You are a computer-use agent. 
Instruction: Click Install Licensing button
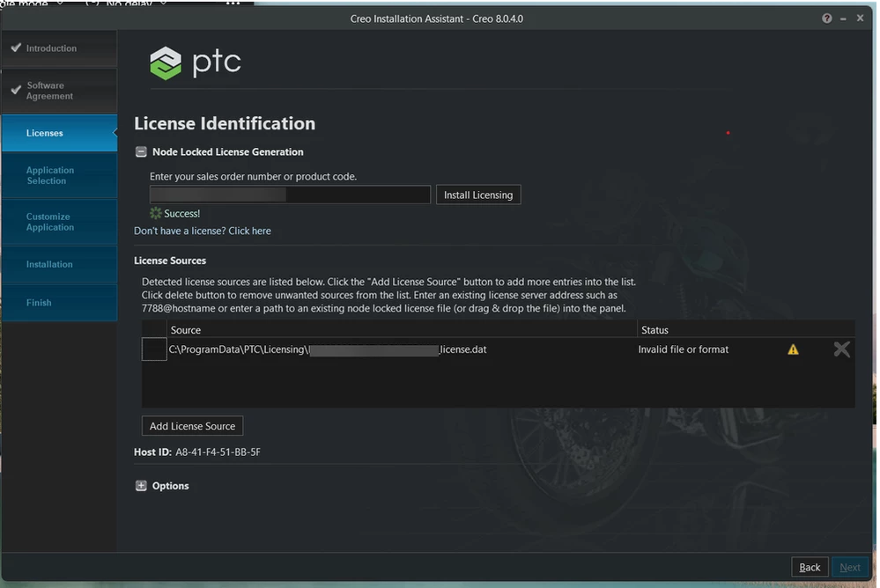click(478, 195)
